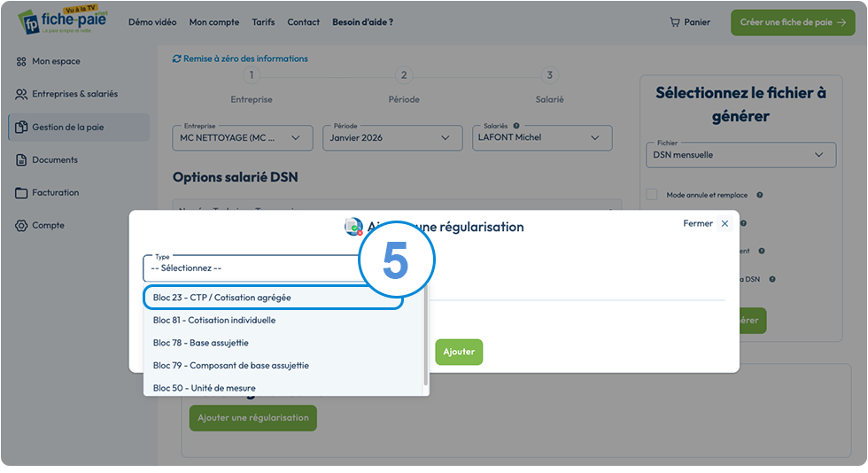868x473 pixels.
Task: Click the dropdown list scrollbar
Action: click(426, 335)
